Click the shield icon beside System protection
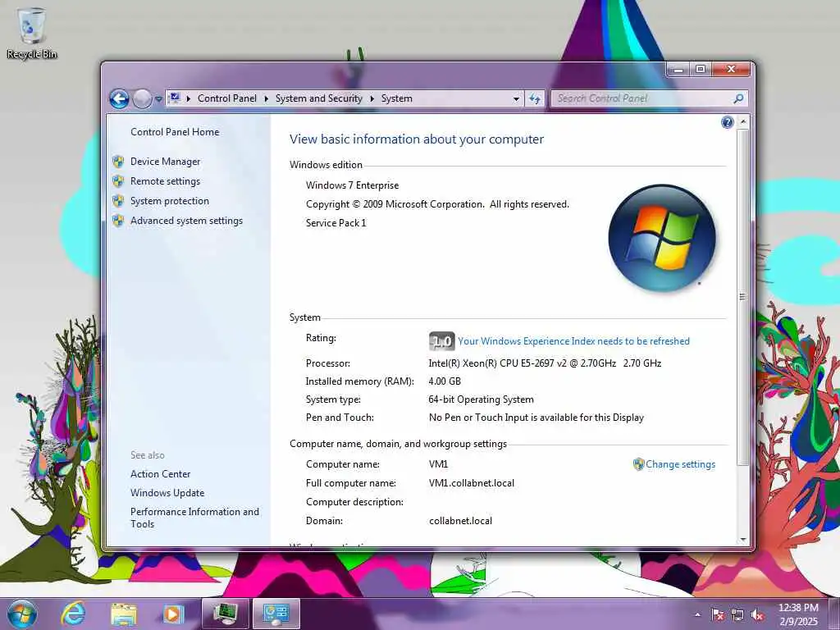 pos(118,201)
